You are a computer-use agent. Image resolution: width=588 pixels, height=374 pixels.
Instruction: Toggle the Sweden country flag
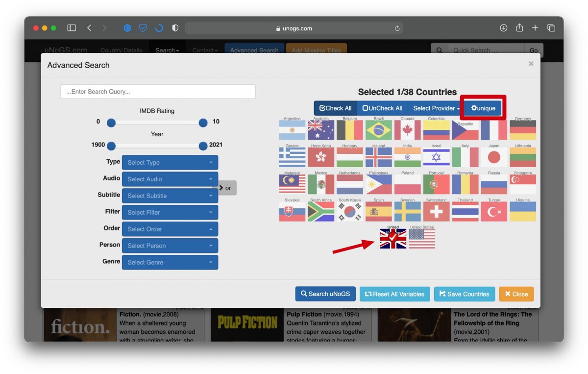pyautogui.click(x=407, y=212)
